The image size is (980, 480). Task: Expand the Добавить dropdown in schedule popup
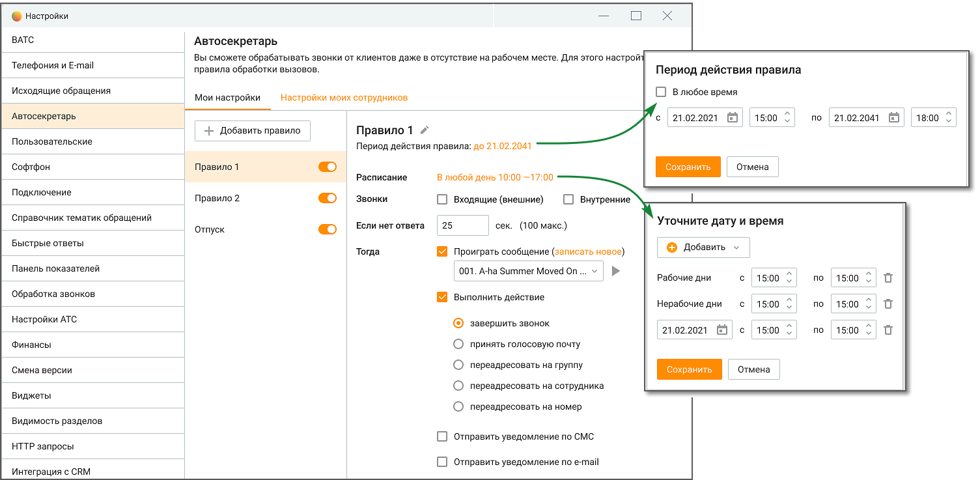coord(703,247)
